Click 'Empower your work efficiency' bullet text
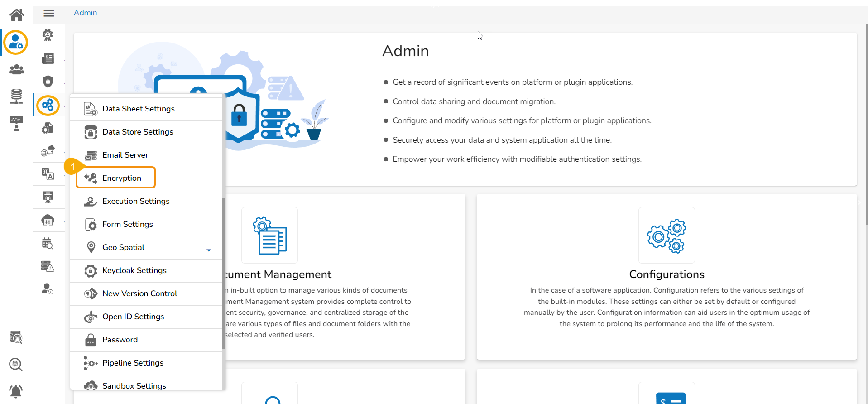This screenshot has width=868, height=404. tap(517, 159)
